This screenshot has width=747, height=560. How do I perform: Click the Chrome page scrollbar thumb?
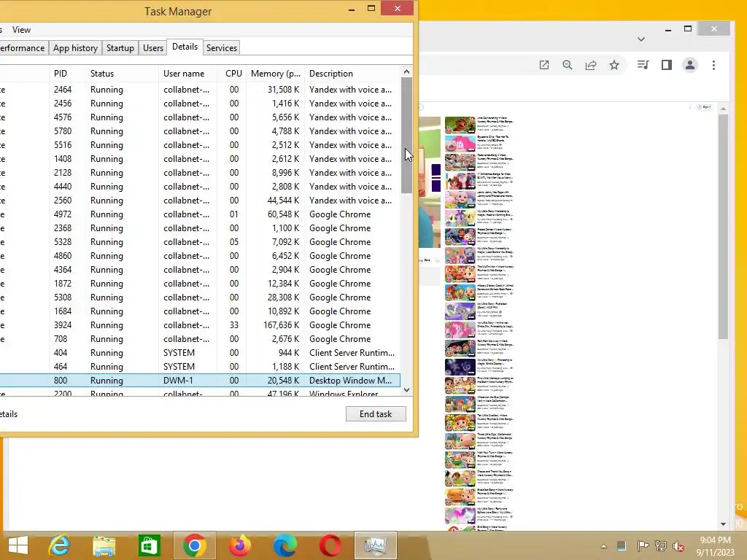click(x=723, y=227)
